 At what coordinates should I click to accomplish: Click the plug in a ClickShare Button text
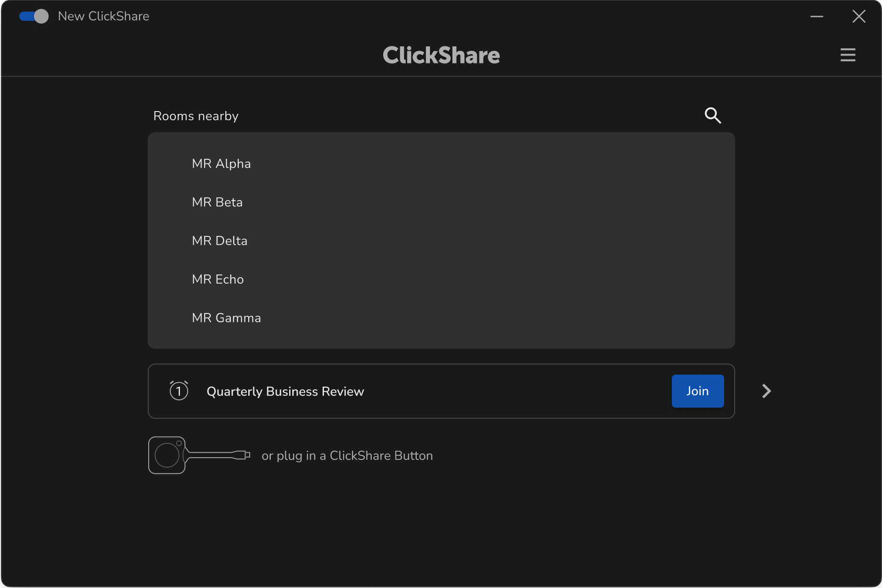pos(347,456)
